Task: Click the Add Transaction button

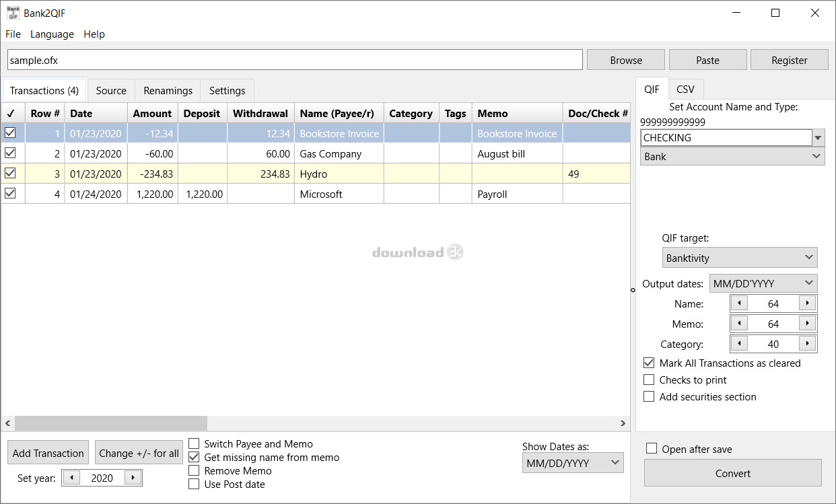Action: pos(48,453)
